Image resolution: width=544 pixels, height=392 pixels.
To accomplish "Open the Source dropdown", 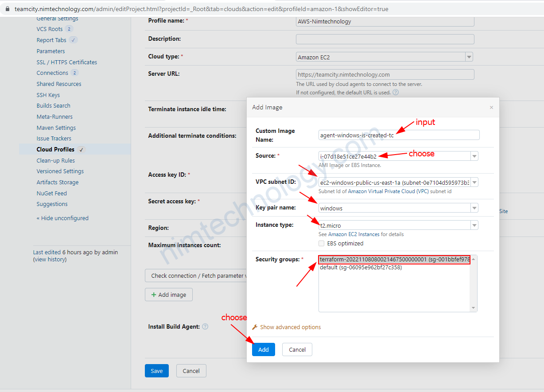I will (x=474, y=156).
